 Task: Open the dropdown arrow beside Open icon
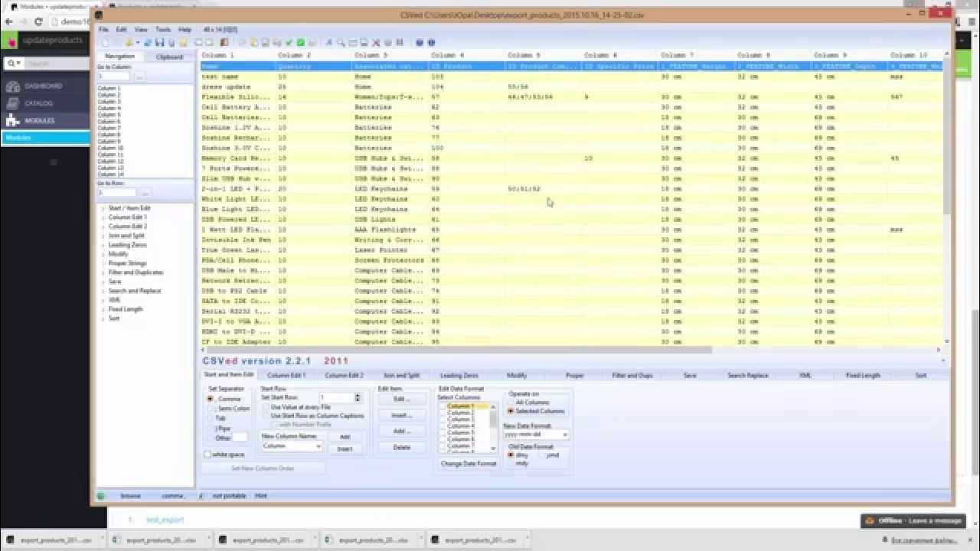click(138, 42)
